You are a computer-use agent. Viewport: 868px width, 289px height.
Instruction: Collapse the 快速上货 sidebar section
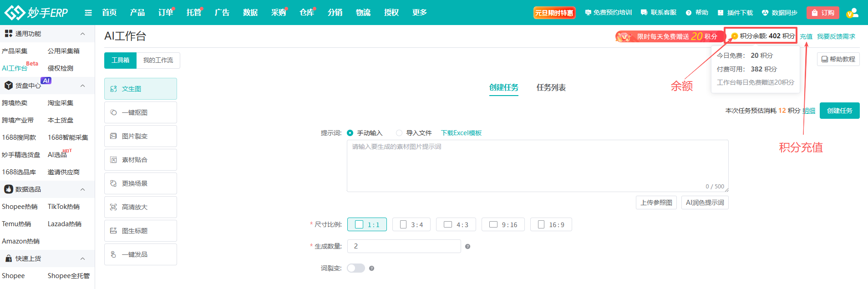[x=82, y=259]
